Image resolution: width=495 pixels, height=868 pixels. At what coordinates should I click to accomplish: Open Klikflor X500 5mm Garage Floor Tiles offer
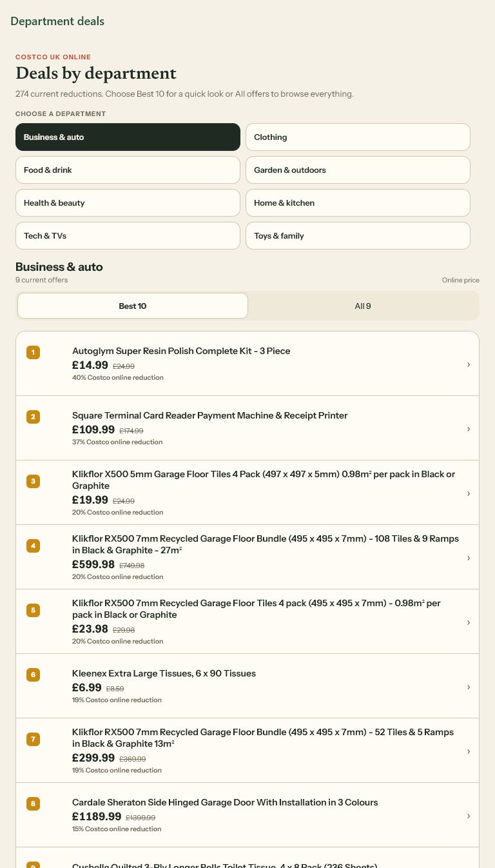pyautogui.click(x=247, y=493)
